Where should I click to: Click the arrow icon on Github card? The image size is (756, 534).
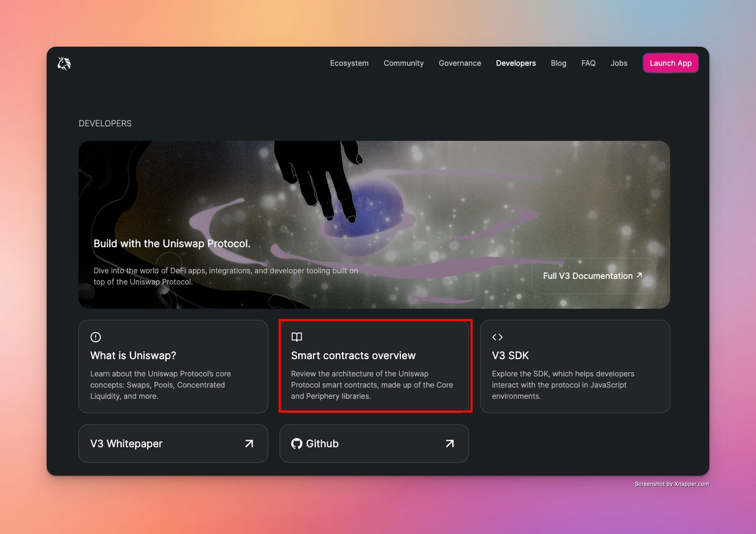(450, 444)
